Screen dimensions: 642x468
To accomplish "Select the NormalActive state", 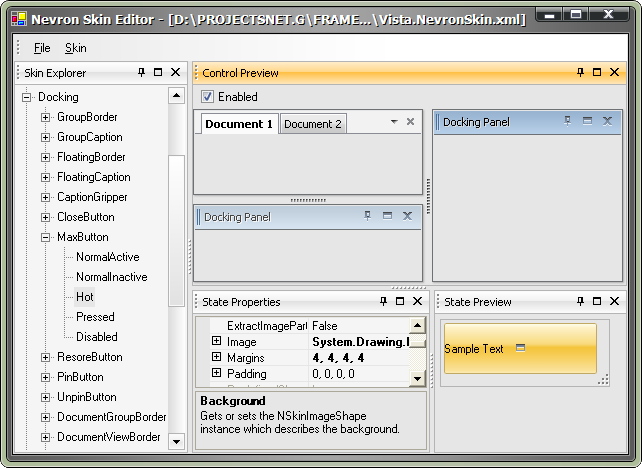I will 108,257.
